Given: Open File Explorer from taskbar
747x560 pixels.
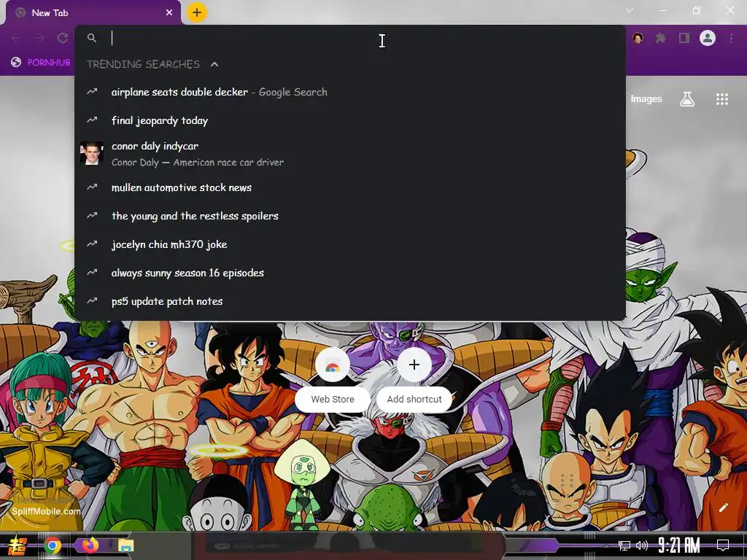Looking at the screenshot, I should point(125,545).
